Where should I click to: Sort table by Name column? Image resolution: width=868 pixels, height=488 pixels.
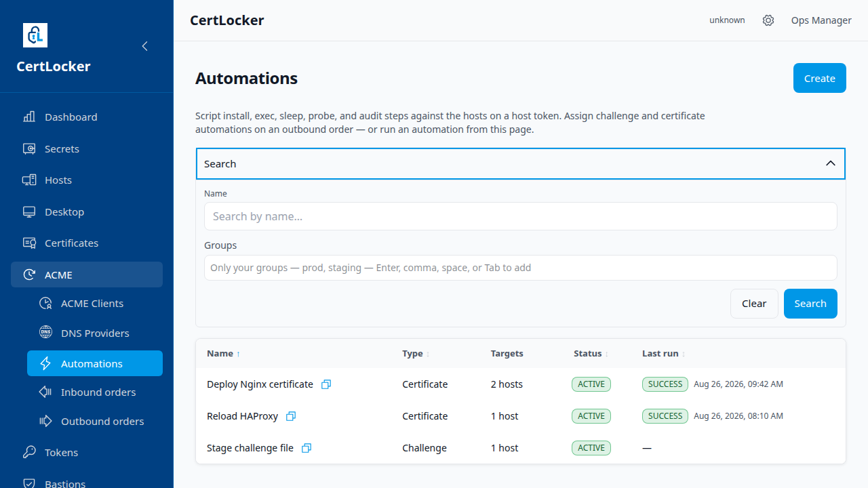[x=223, y=354]
